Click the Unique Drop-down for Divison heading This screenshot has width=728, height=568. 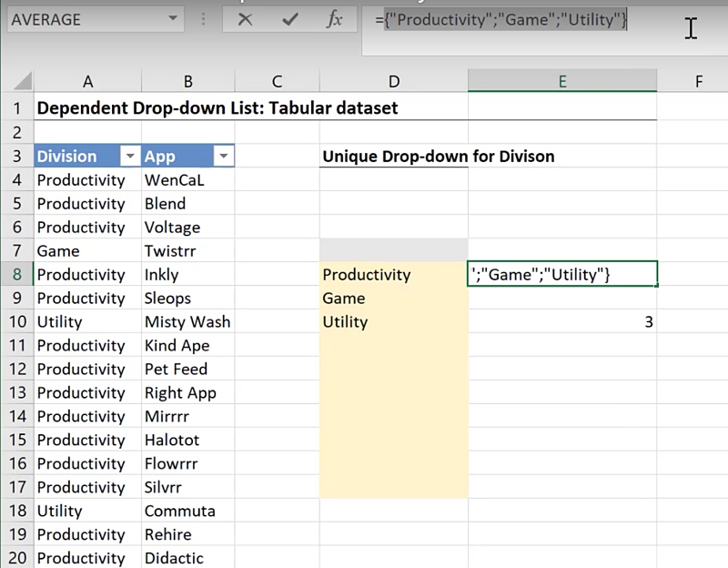pos(438,156)
